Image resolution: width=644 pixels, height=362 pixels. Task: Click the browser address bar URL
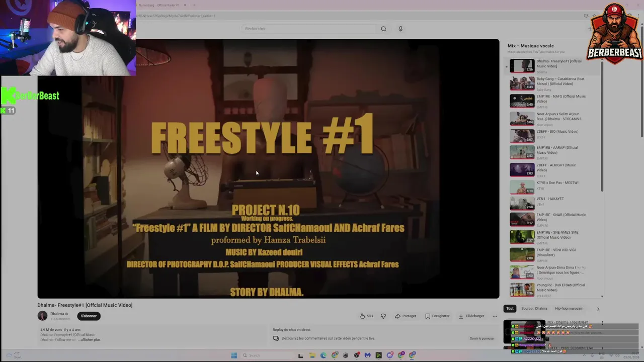[x=352, y=16]
